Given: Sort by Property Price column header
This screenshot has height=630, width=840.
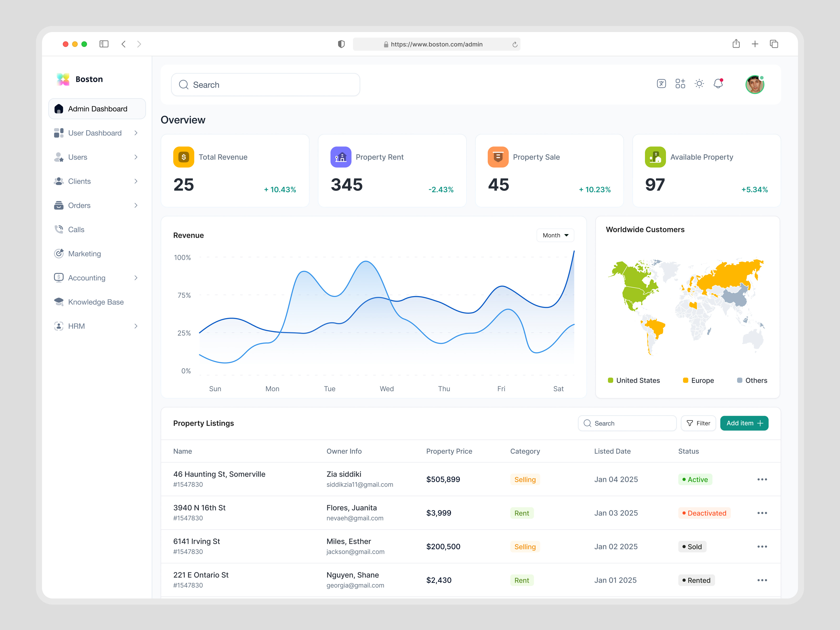Looking at the screenshot, I should pyautogui.click(x=449, y=451).
